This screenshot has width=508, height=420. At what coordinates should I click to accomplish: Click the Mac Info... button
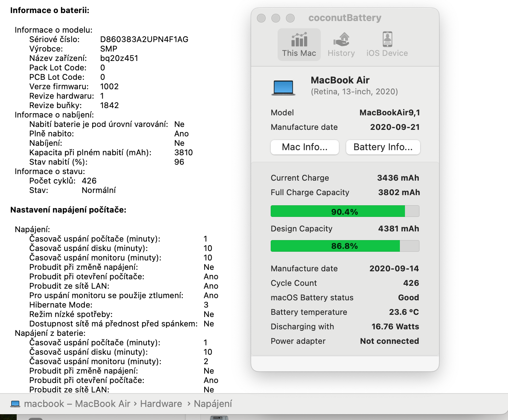[x=305, y=147]
